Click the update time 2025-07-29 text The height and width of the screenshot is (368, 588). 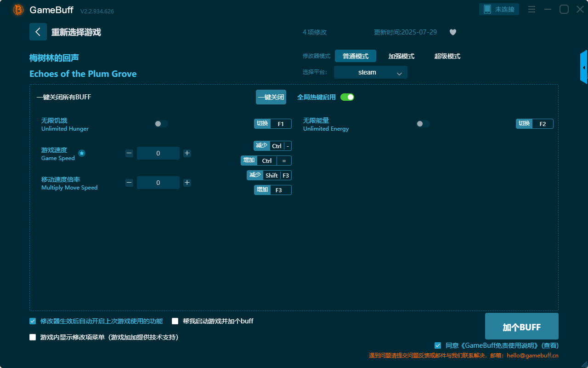pos(406,32)
